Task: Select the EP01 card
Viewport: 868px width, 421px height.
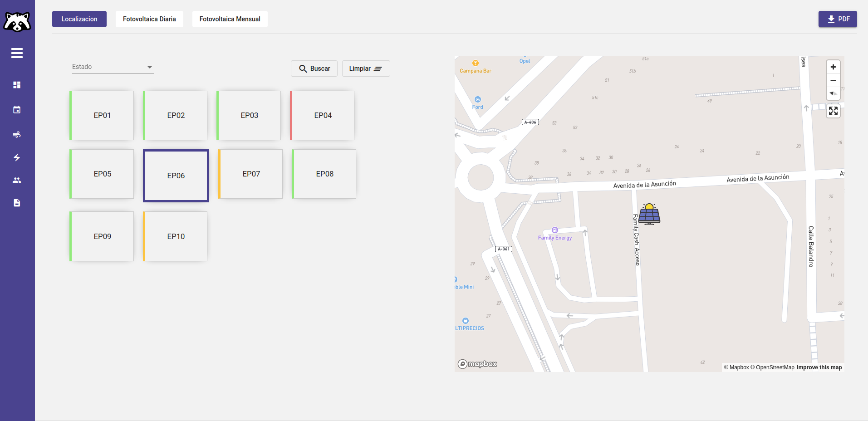Action: [102, 115]
